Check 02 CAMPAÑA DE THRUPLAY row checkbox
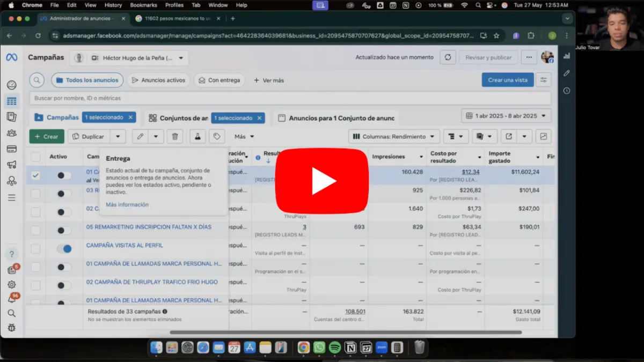 [x=35, y=285]
